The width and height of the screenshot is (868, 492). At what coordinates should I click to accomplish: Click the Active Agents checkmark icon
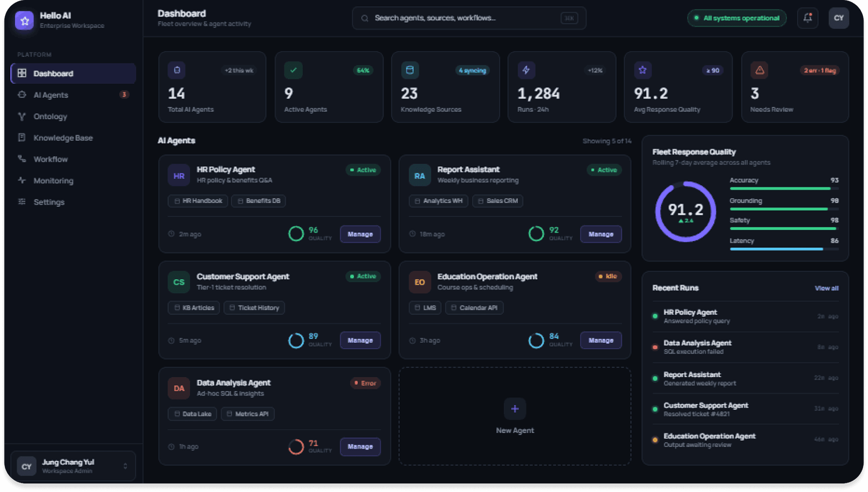(293, 70)
